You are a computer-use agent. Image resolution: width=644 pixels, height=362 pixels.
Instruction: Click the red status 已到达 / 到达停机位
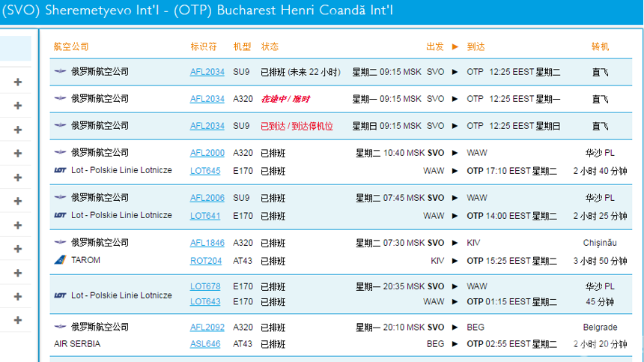click(x=297, y=126)
